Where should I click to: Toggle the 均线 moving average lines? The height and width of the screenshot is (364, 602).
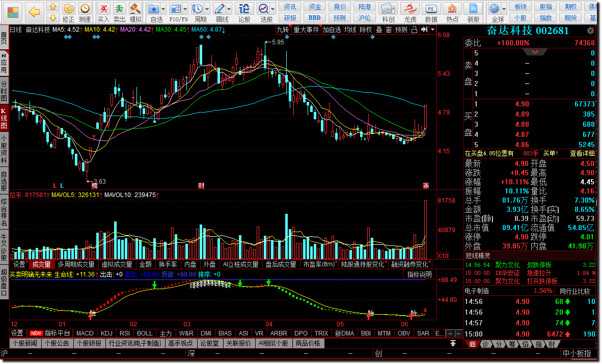pos(350,30)
